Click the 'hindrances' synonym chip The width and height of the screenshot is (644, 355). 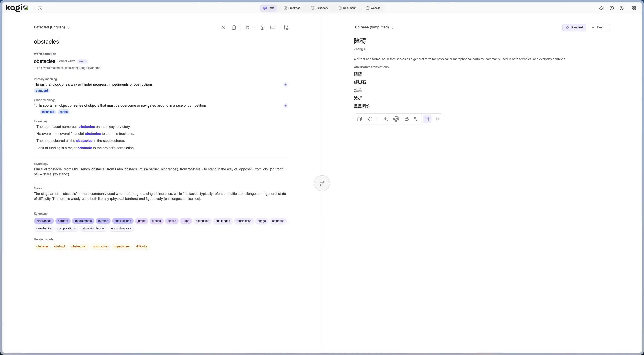[x=44, y=221]
